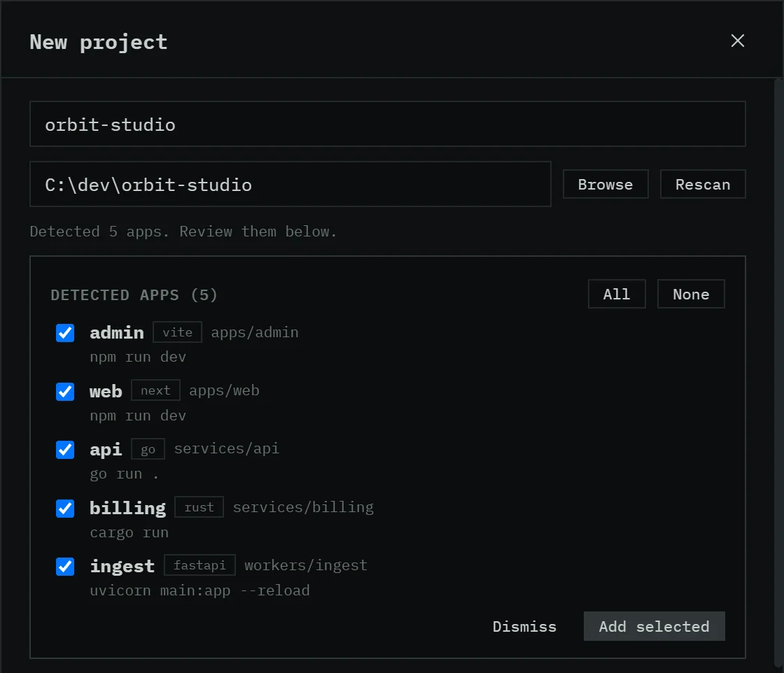The height and width of the screenshot is (673, 784).
Task: Click the 'Detected 5 apps' status message
Action: pyautogui.click(x=183, y=232)
